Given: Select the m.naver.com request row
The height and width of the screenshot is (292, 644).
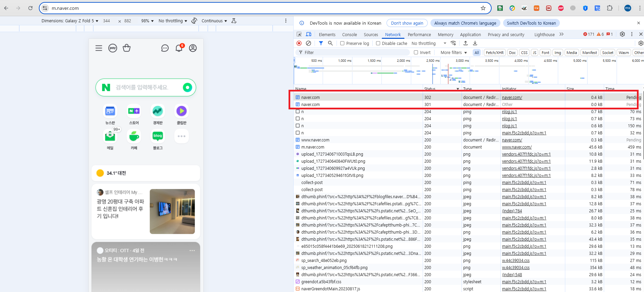Looking at the screenshot, I should coord(469,147).
